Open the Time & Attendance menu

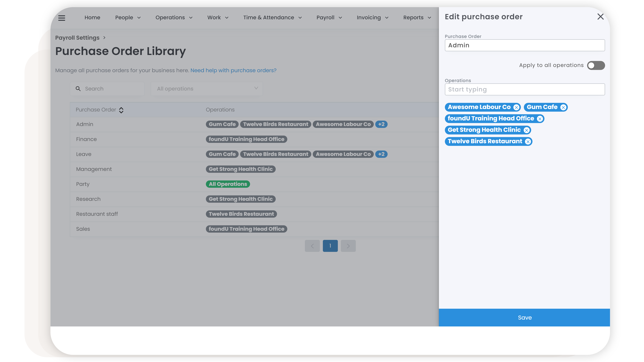pyautogui.click(x=272, y=18)
